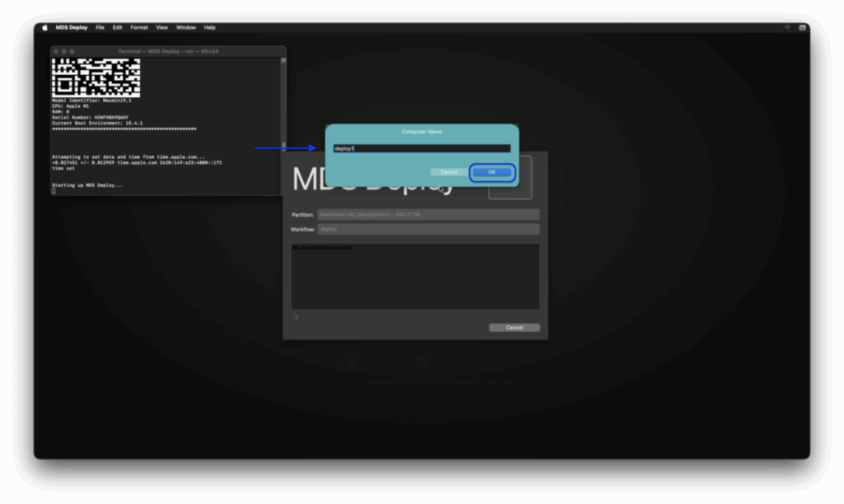Open the Partition dropdown

(x=428, y=215)
